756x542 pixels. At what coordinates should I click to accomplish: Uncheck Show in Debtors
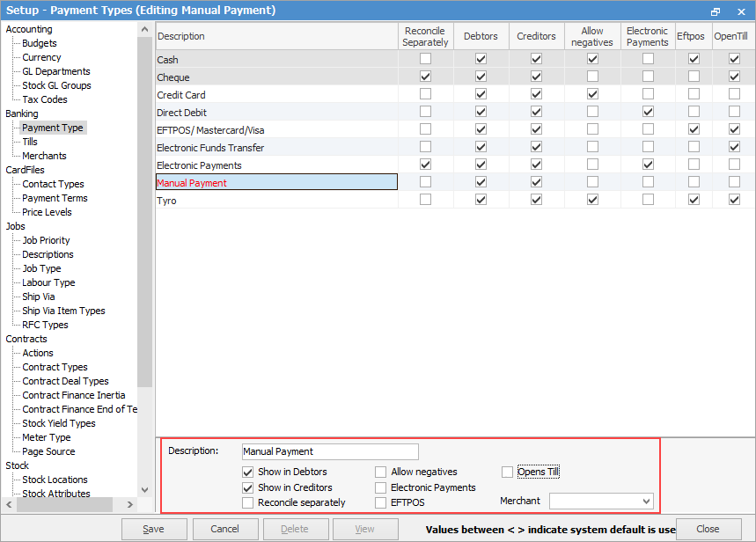point(248,472)
